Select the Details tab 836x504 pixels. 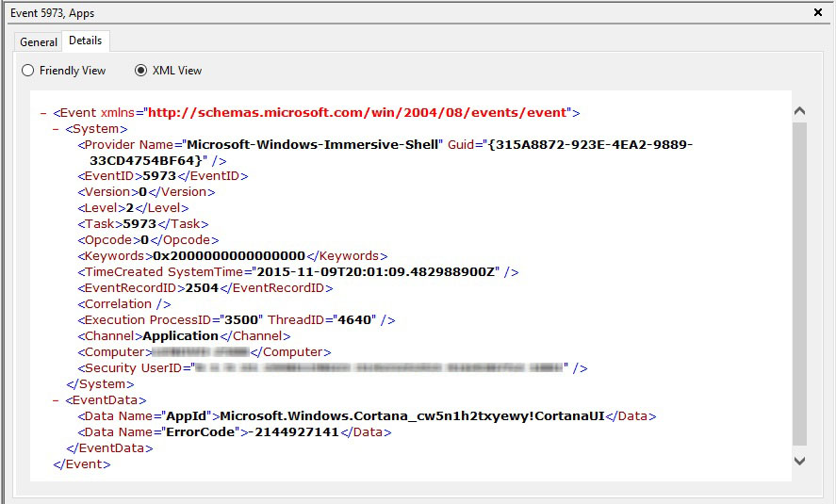(x=86, y=41)
